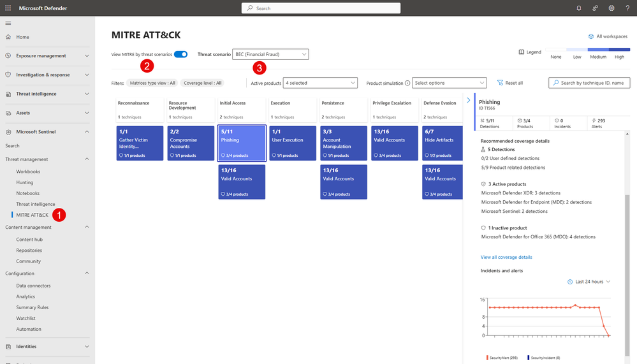Image resolution: width=637 pixels, height=364 pixels.
Task: Click the Reset all filter icon
Action: coord(500,83)
